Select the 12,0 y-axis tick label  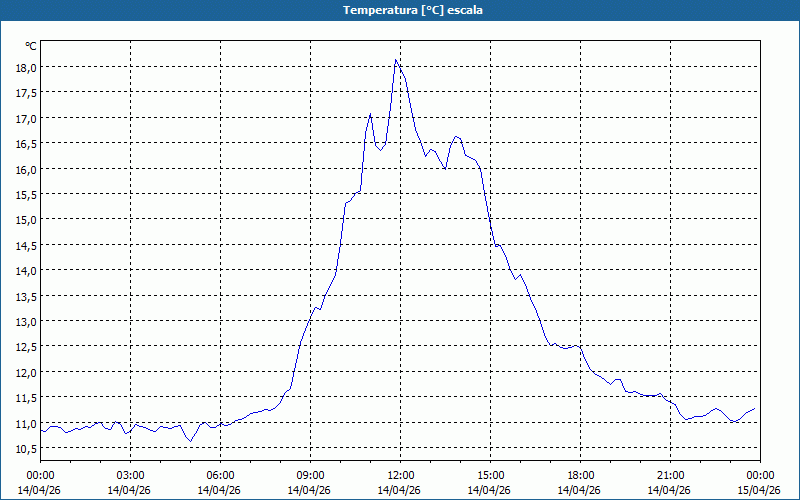pyautogui.click(x=25, y=372)
